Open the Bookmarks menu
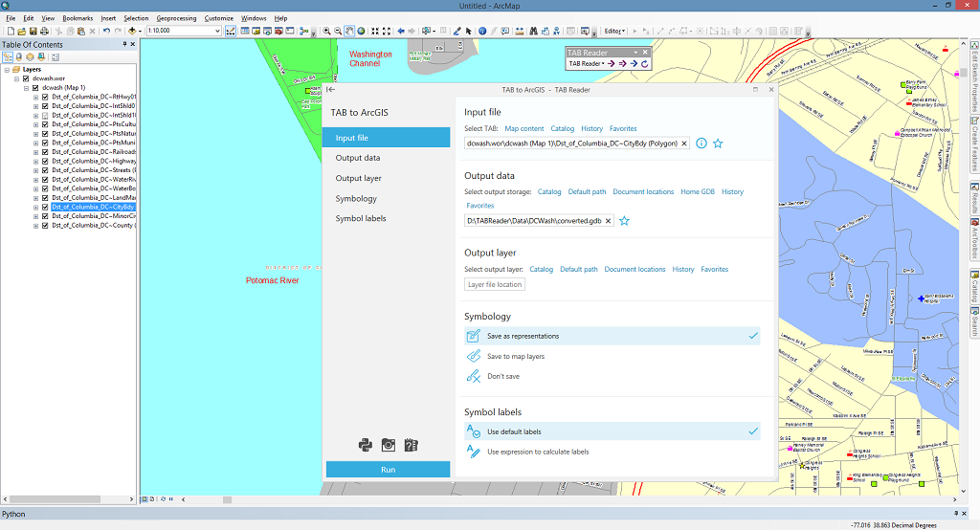 pos(78,18)
